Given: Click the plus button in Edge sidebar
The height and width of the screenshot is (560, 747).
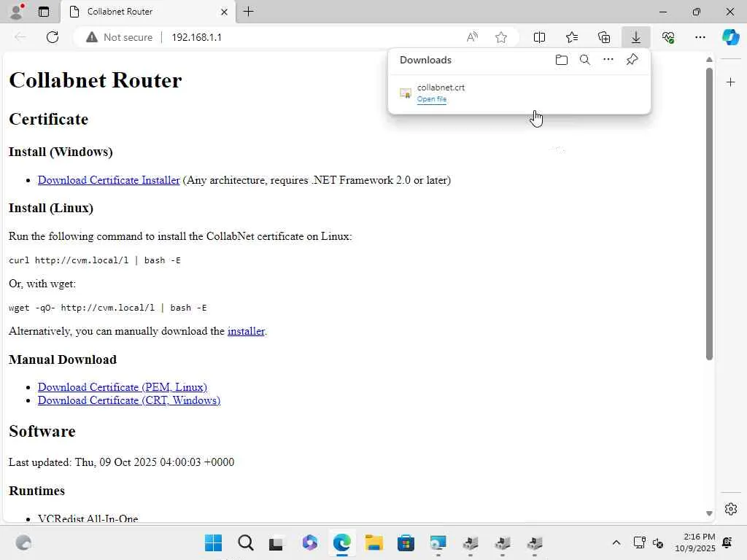Looking at the screenshot, I should tap(730, 82).
